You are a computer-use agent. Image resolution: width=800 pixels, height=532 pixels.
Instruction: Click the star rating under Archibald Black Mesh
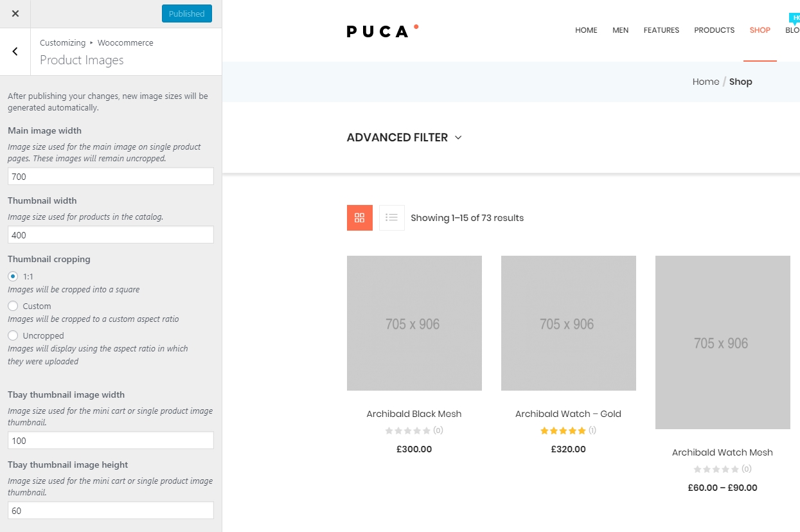click(x=408, y=430)
